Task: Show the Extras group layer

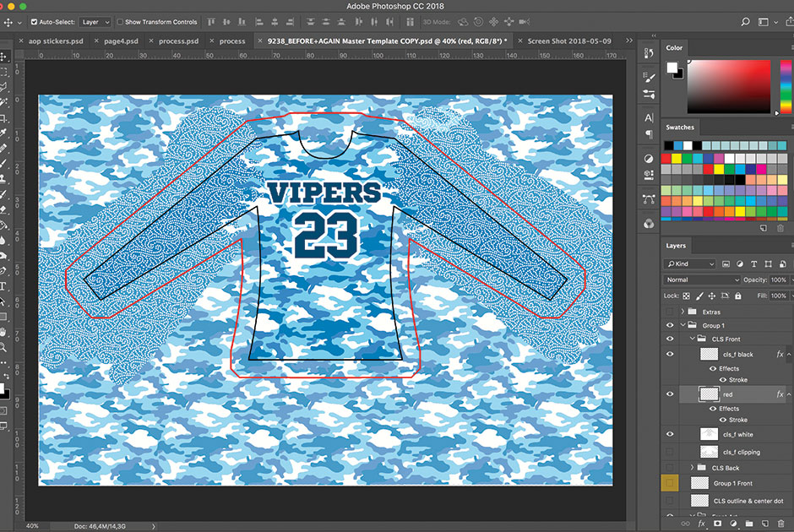Action: tap(670, 312)
